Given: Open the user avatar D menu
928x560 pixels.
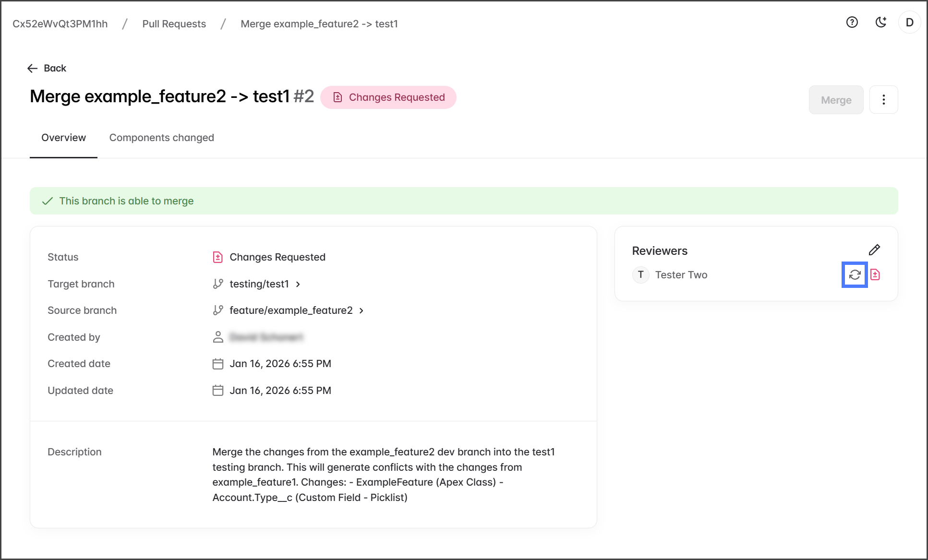Looking at the screenshot, I should coord(909,23).
